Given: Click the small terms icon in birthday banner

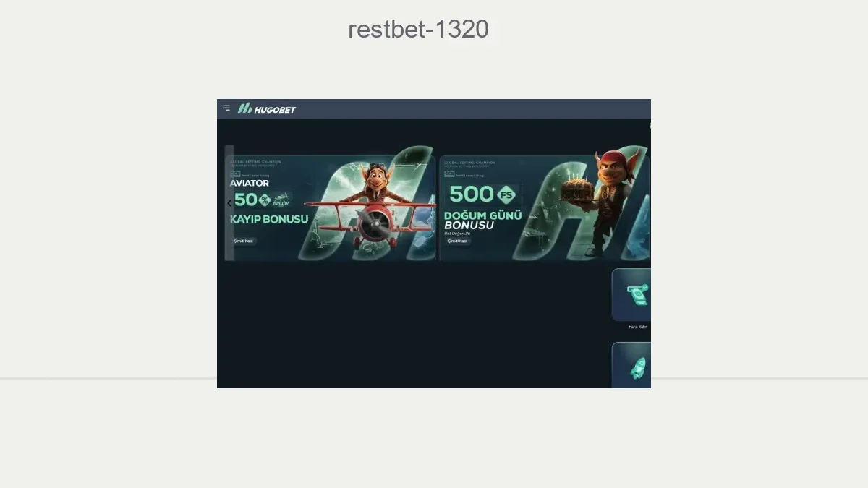Looking at the screenshot, I should 449,174.
